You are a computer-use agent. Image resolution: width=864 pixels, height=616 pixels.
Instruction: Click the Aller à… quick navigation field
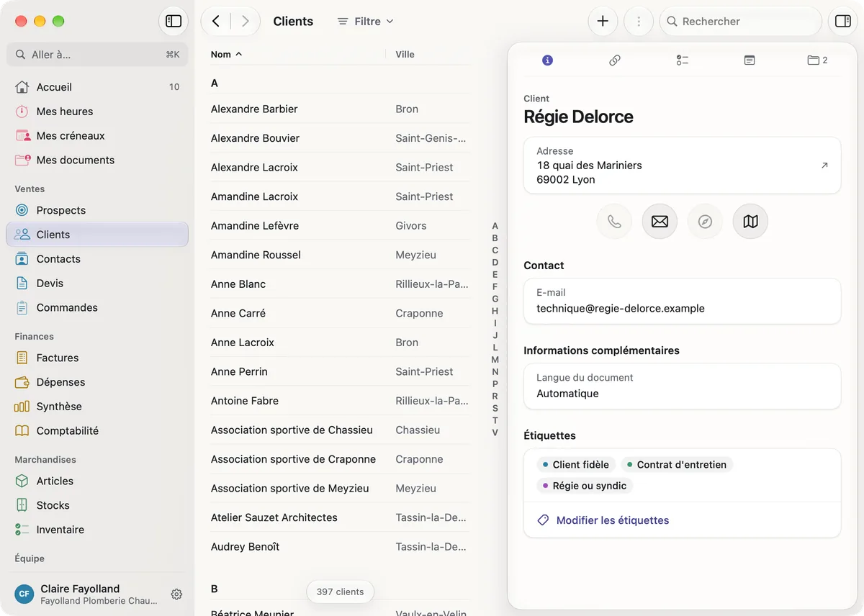(x=97, y=55)
